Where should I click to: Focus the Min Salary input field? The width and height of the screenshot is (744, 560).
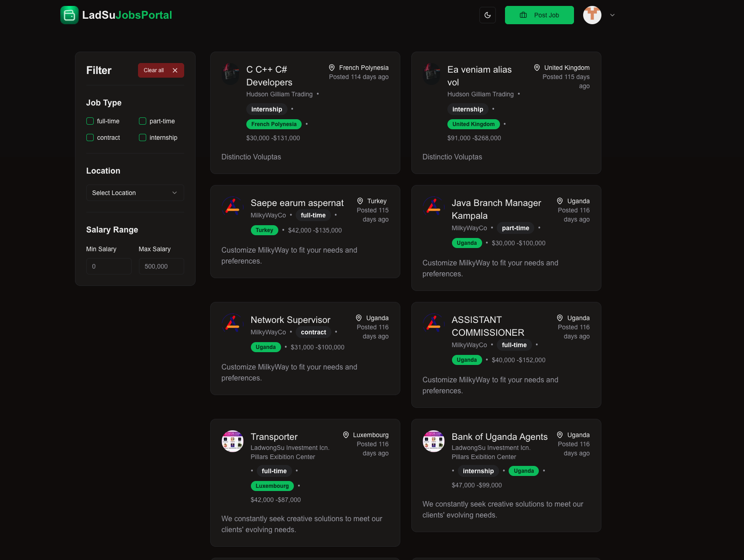tap(109, 266)
